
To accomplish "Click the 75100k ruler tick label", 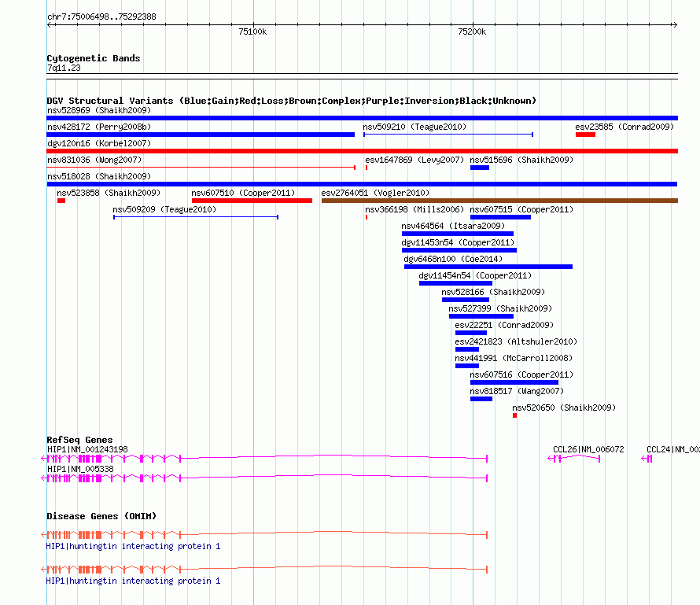I will coord(252,31).
